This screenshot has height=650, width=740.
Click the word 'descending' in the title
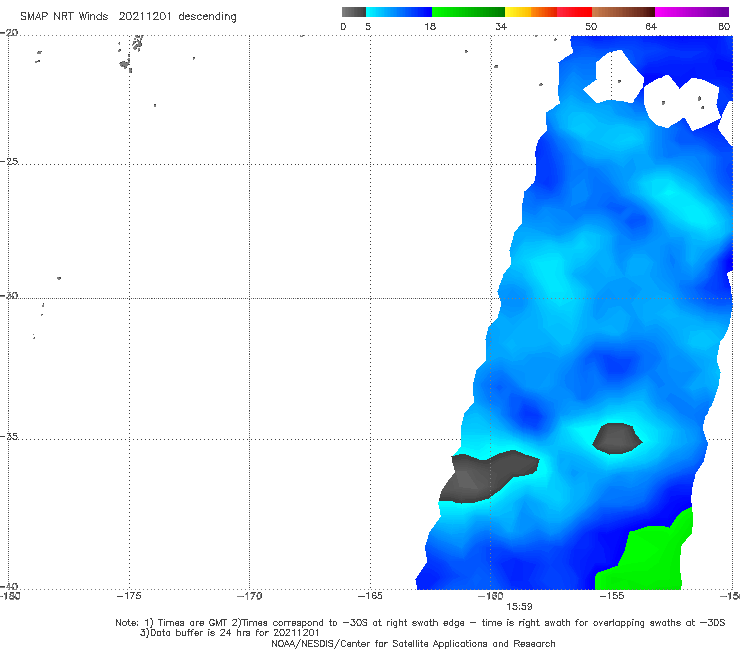207,17
